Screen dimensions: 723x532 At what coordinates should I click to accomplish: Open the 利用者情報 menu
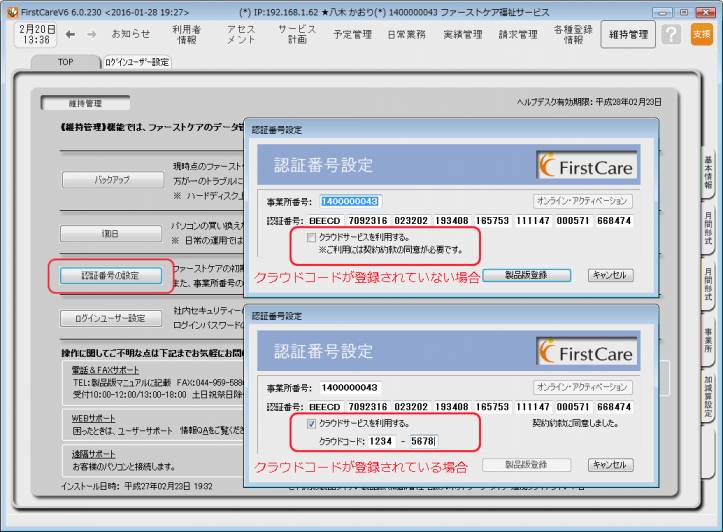click(186, 34)
